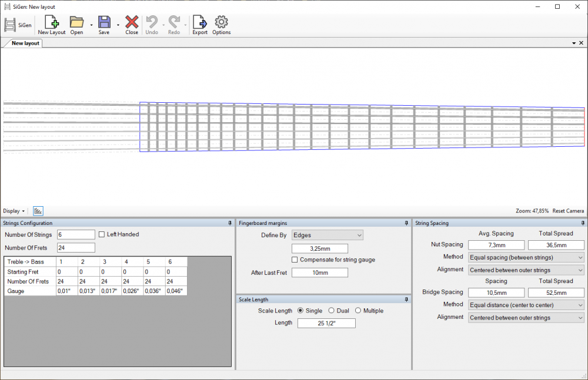Enable the Left Handed checkbox
Image resolution: width=588 pixels, height=380 pixels.
tap(101, 234)
